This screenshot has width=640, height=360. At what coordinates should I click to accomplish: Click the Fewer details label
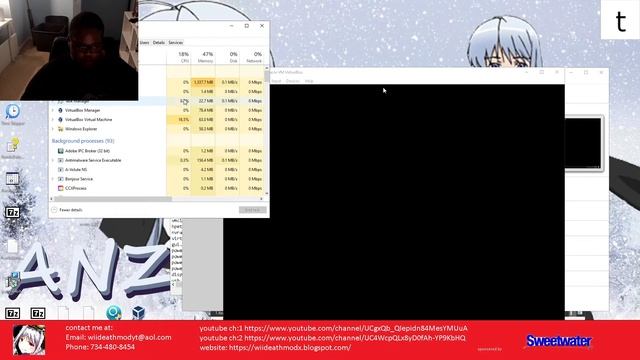[71, 210]
